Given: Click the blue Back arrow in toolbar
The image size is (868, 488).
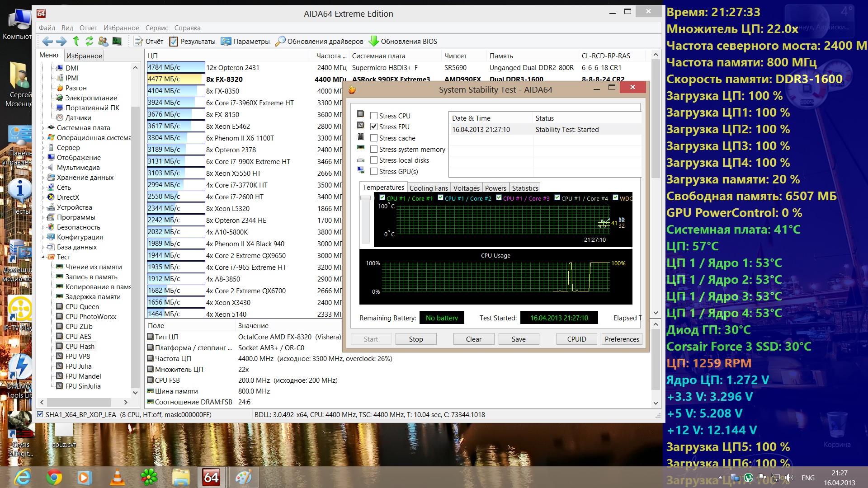Looking at the screenshot, I should [x=47, y=41].
